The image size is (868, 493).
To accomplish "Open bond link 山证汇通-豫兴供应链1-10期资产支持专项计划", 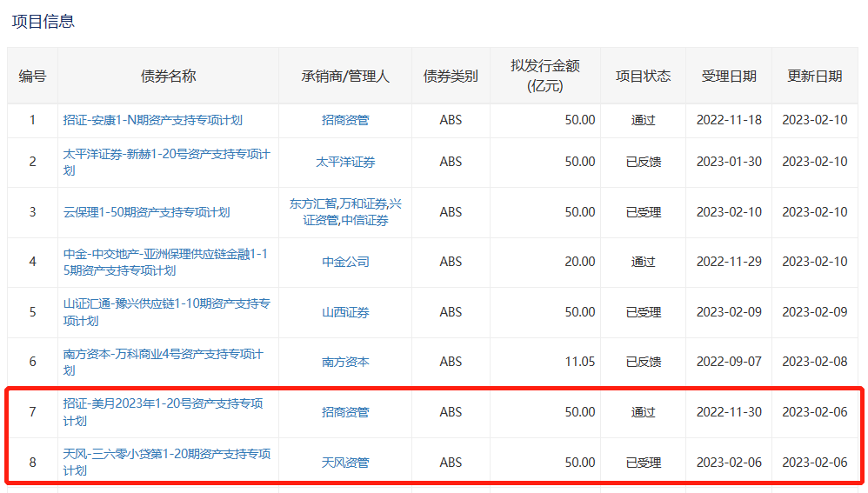I will tap(167, 312).
